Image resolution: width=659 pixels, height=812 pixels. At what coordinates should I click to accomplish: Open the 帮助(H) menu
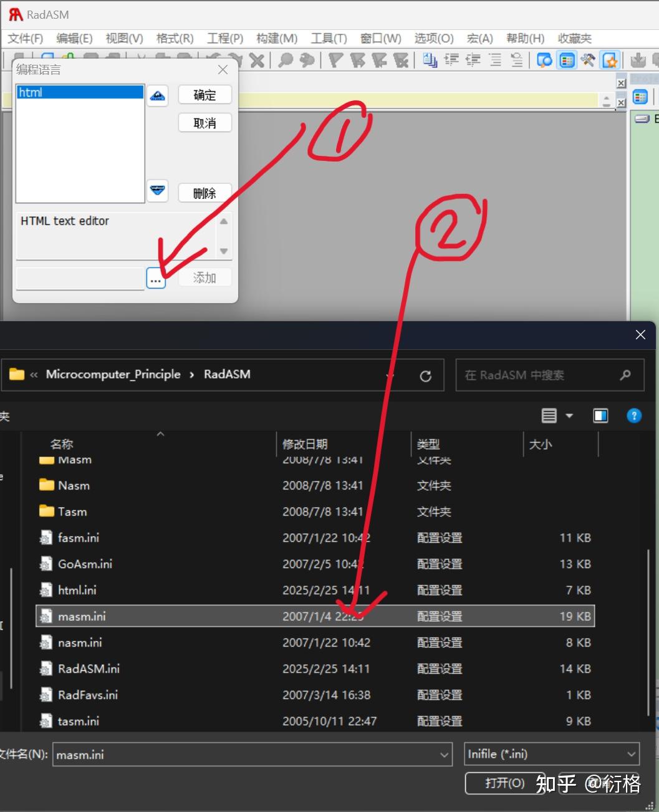(x=525, y=39)
